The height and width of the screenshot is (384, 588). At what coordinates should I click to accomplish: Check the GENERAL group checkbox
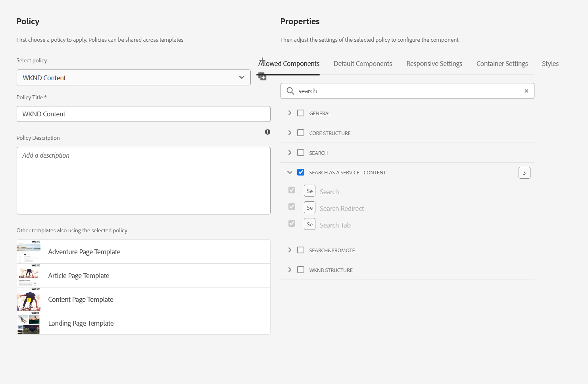click(x=301, y=113)
